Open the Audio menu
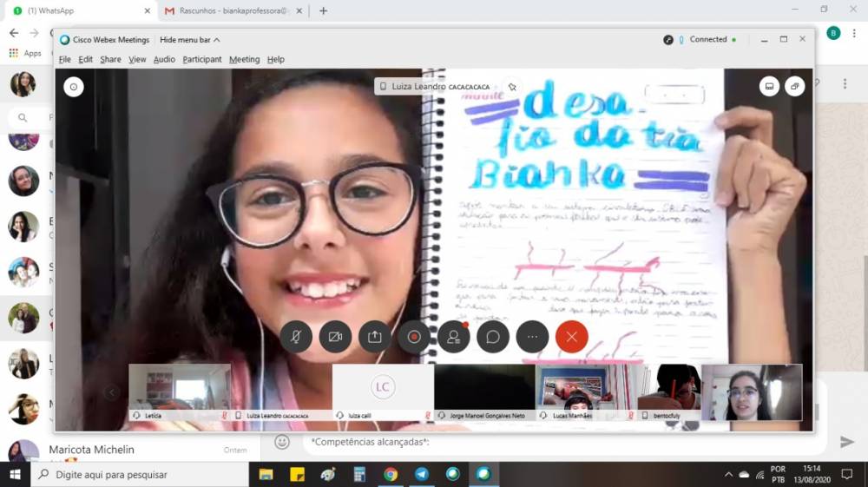 (164, 60)
